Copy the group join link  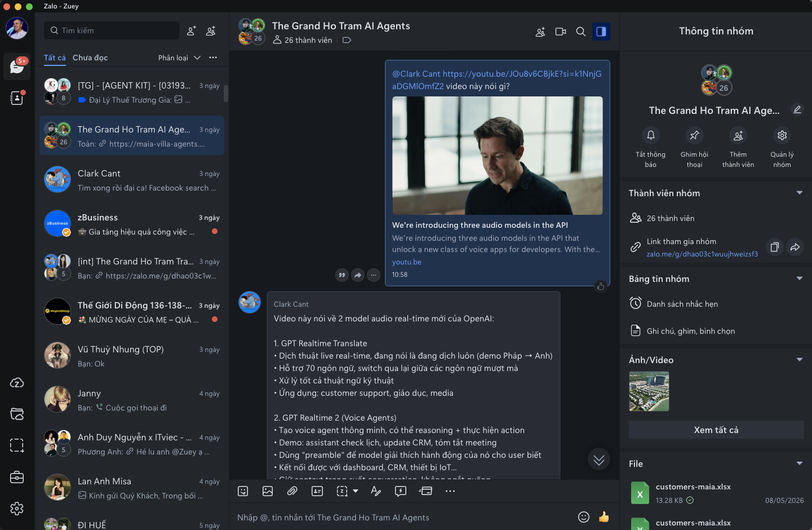tap(775, 247)
